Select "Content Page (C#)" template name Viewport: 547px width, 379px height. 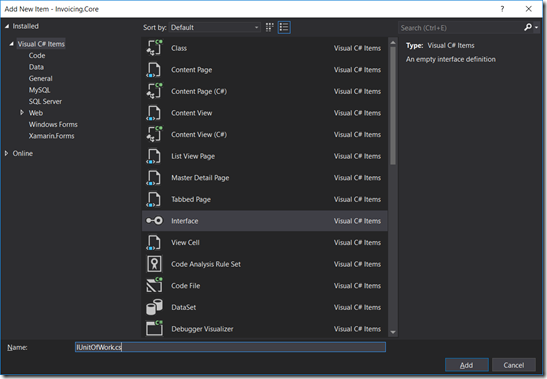pyautogui.click(x=199, y=91)
